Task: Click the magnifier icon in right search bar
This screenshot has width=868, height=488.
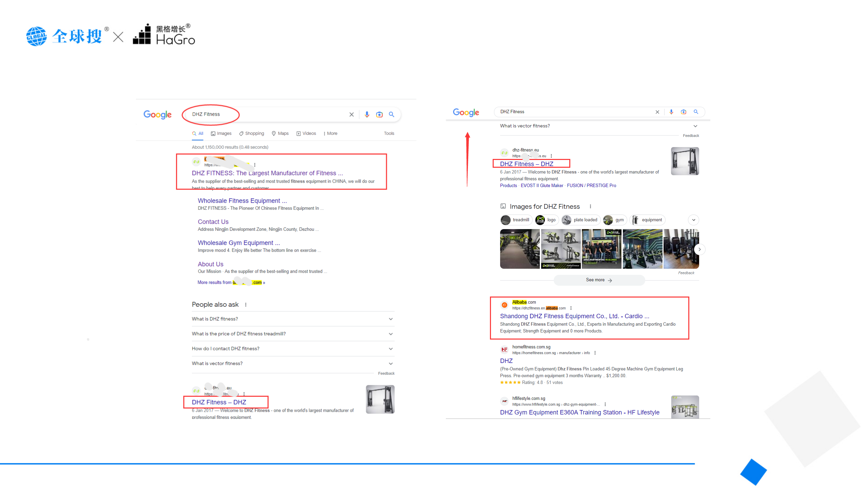Action: [x=696, y=111]
